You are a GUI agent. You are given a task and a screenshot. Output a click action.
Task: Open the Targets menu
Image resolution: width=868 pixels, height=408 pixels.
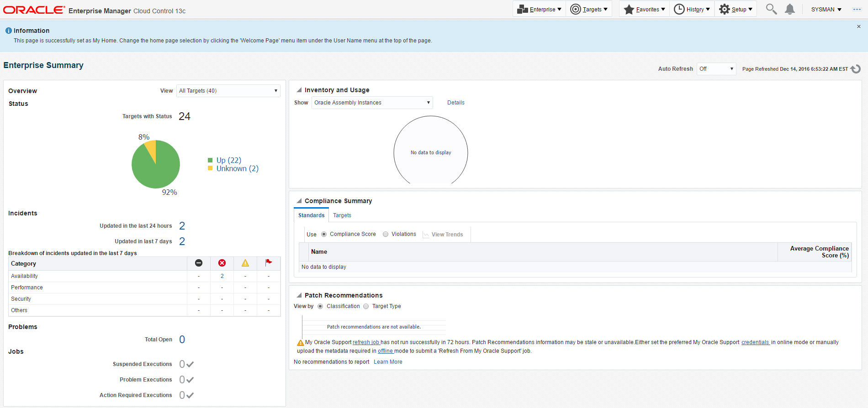click(589, 9)
